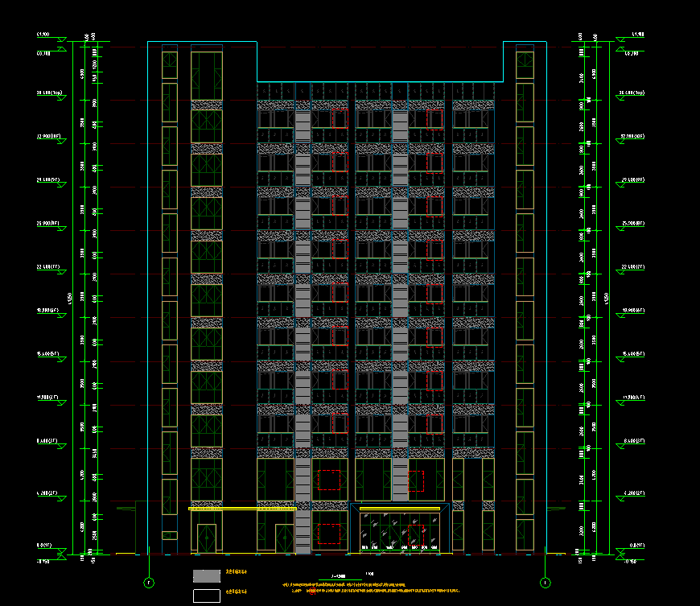Select the 36.400(Top) elevation marker on left

click(50, 93)
